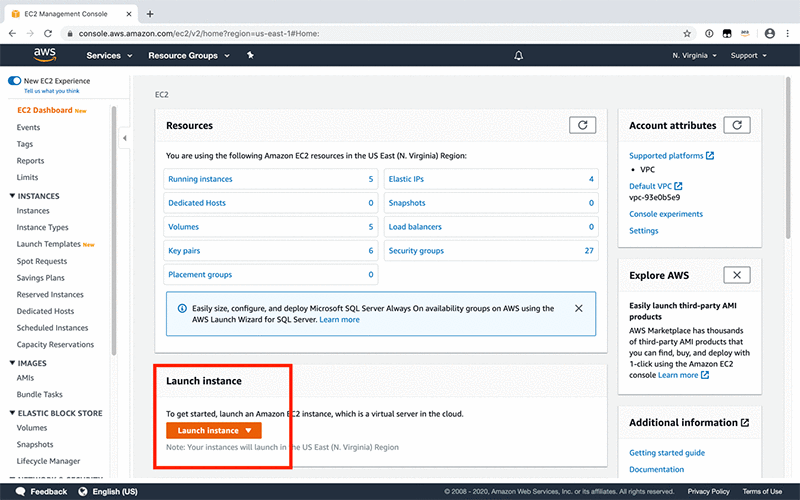This screenshot has width=800, height=500.
Task: Open Snapshots resource link in Resources
Action: click(x=407, y=203)
